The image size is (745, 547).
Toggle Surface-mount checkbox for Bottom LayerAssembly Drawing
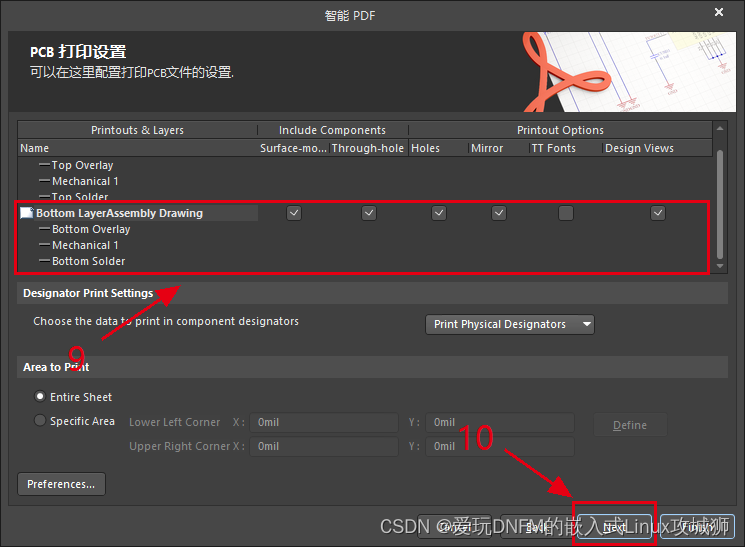pyautogui.click(x=294, y=213)
